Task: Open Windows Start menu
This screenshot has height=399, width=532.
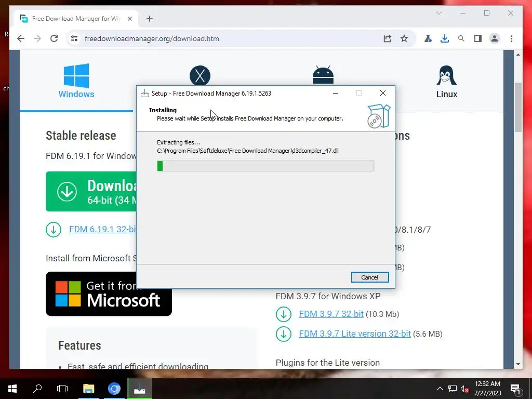Action: pyautogui.click(x=12, y=389)
